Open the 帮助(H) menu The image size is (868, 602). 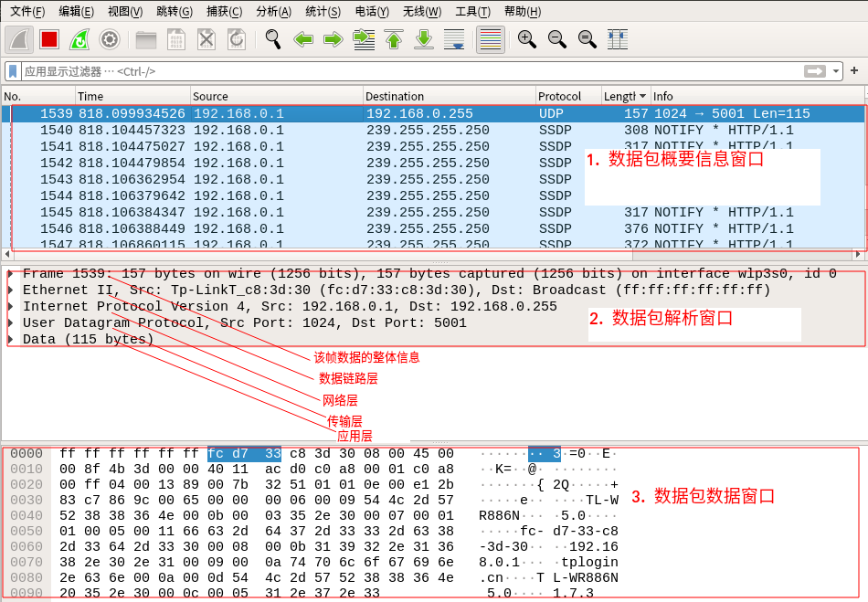pos(523,12)
